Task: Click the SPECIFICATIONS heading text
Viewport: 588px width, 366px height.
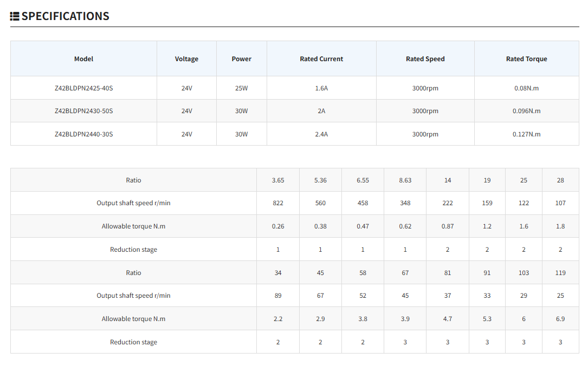Action: click(65, 16)
